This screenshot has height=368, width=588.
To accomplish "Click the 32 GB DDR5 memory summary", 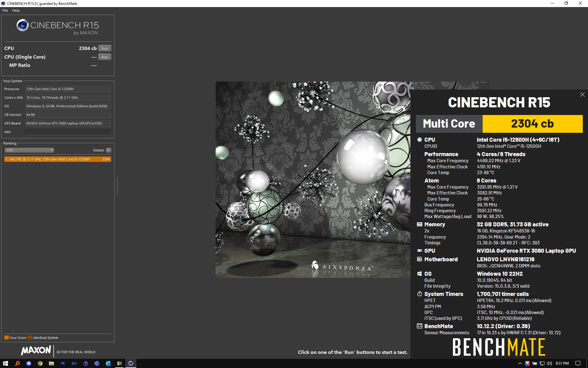I will click(512, 224).
